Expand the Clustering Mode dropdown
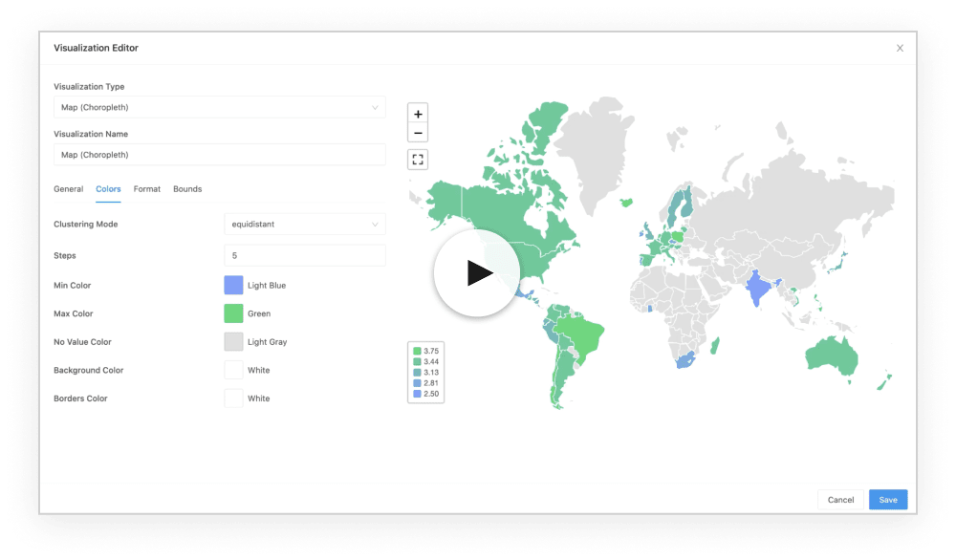The height and width of the screenshot is (560, 956). [304, 225]
